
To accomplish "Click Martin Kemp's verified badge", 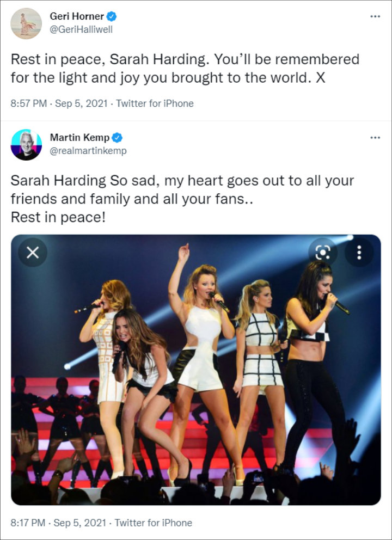I will 117,138.
